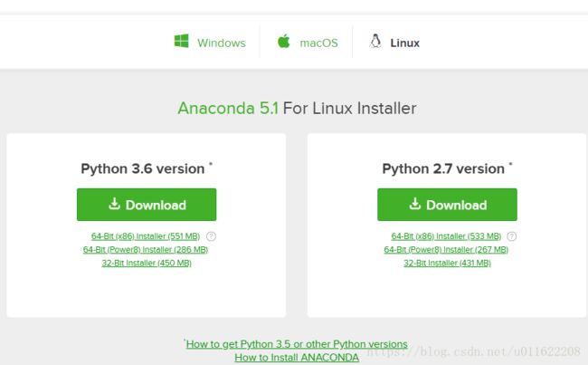Open 64-Bit (x86) Installer (551 MB) link
The height and width of the screenshot is (365, 588).
tap(146, 236)
